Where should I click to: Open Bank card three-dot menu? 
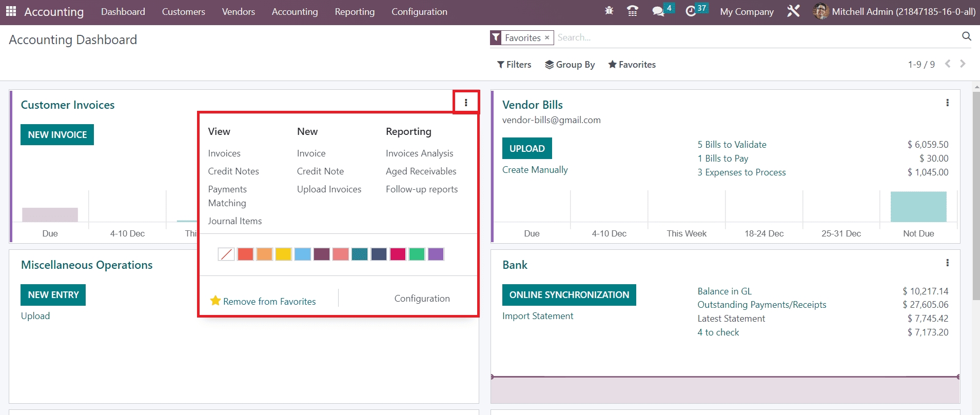pyautogui.click(x=947, y=263)
